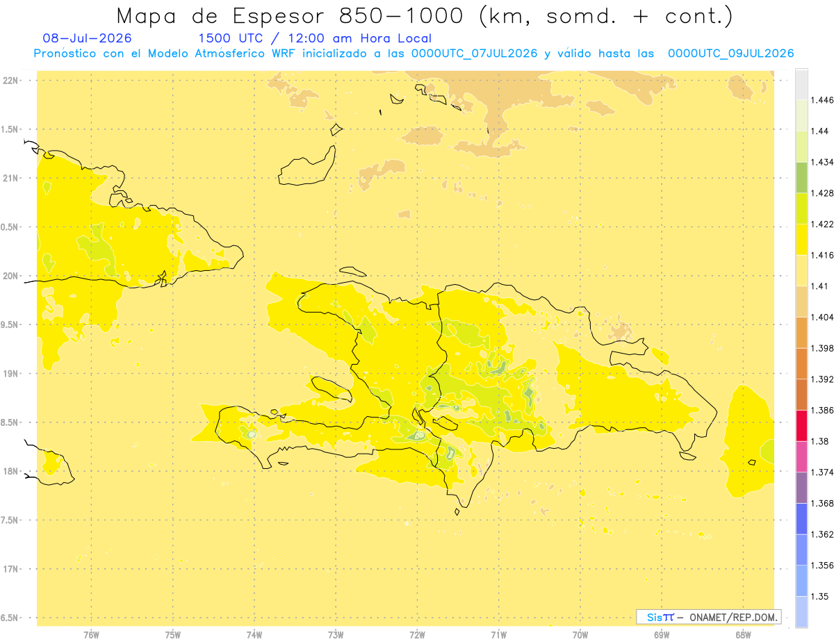
Task: Select dark orange swatch between 1.386 and 1.392
Action: (801, 394)
